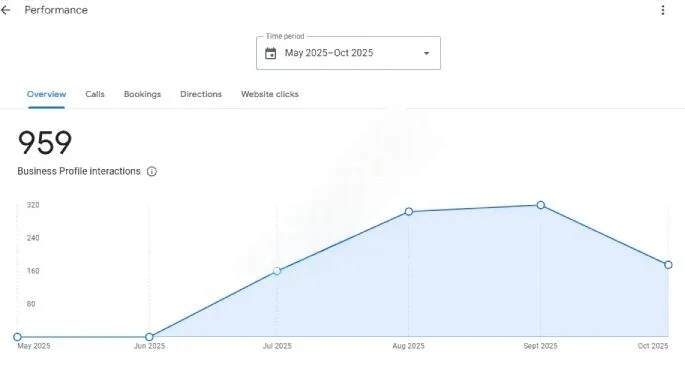This screenshot has width=685, height=370.
Task: Click the May 2025 x-axis label
Action: (34, 346)
